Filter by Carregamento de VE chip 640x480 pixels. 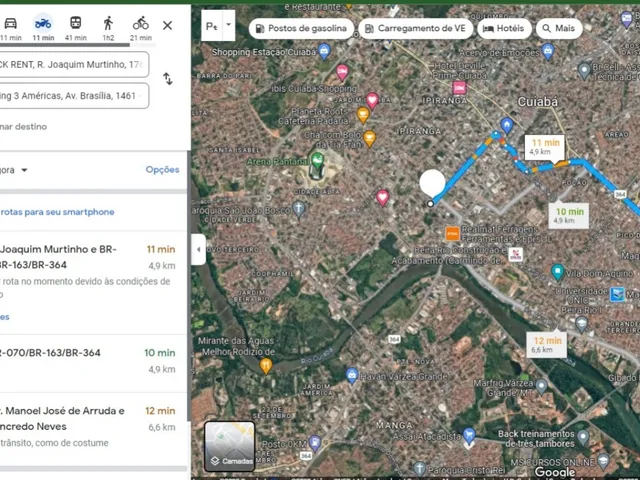416,28
